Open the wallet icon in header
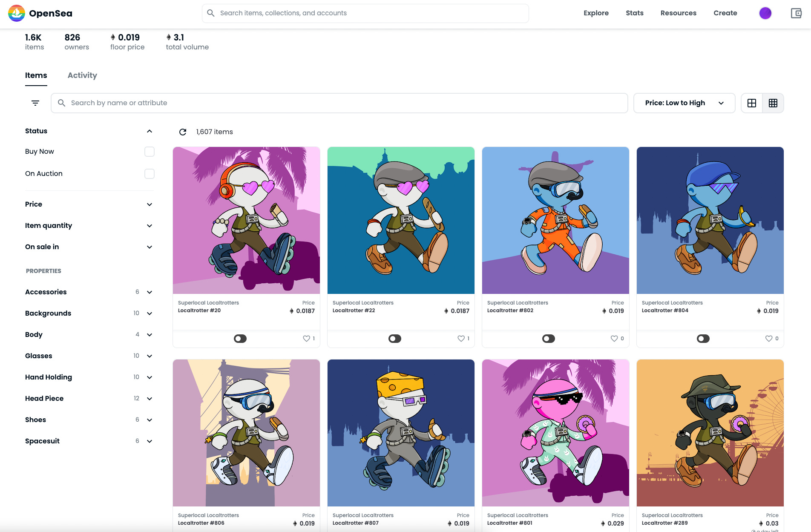The width and height of the screenshot is (811, 532). 796,13
